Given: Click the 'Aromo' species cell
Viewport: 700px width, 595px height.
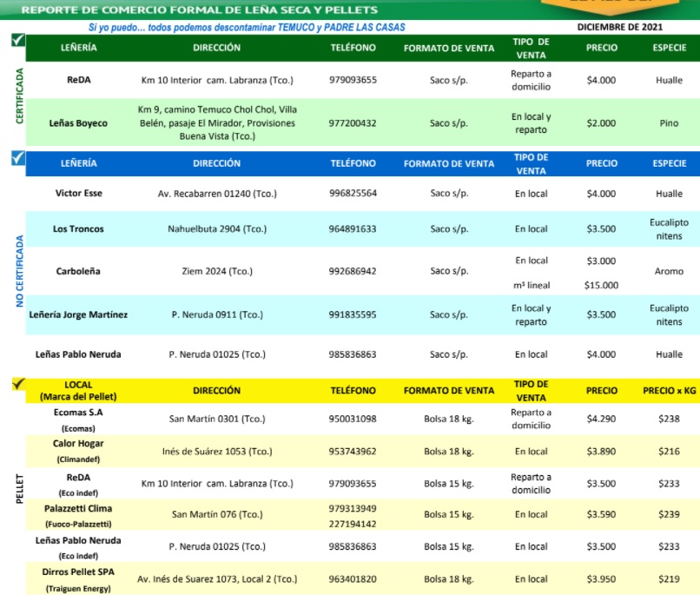Looking at the screenshot, I should 669,271.
